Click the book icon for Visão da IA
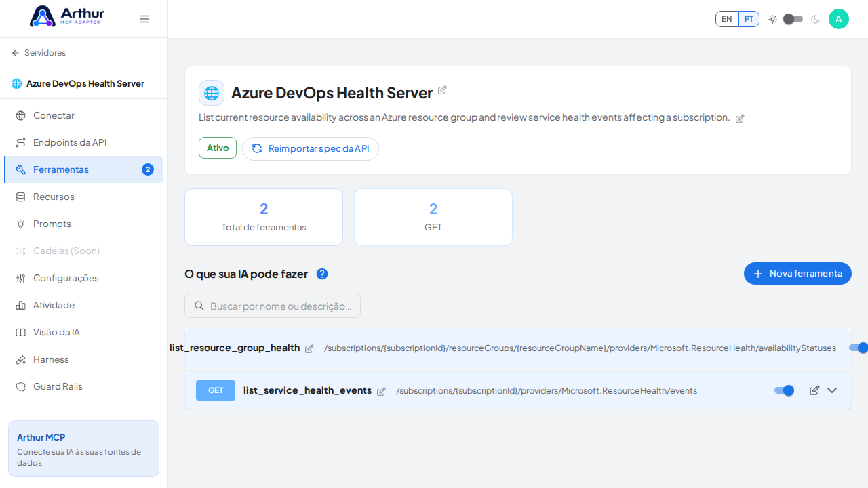This screenshot has width=868, height=488. point(21,332)
